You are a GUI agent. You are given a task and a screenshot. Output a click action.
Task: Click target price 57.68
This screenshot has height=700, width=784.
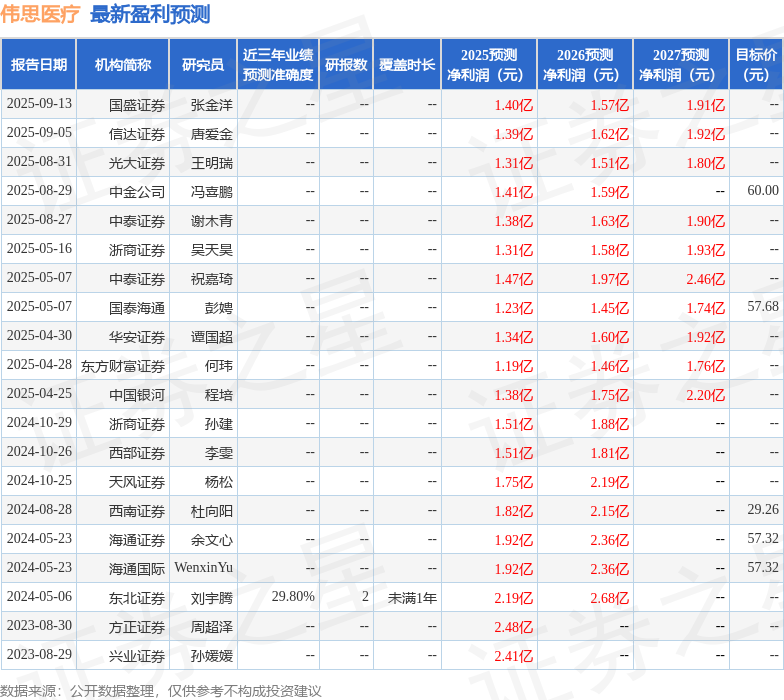click(763, 306)
